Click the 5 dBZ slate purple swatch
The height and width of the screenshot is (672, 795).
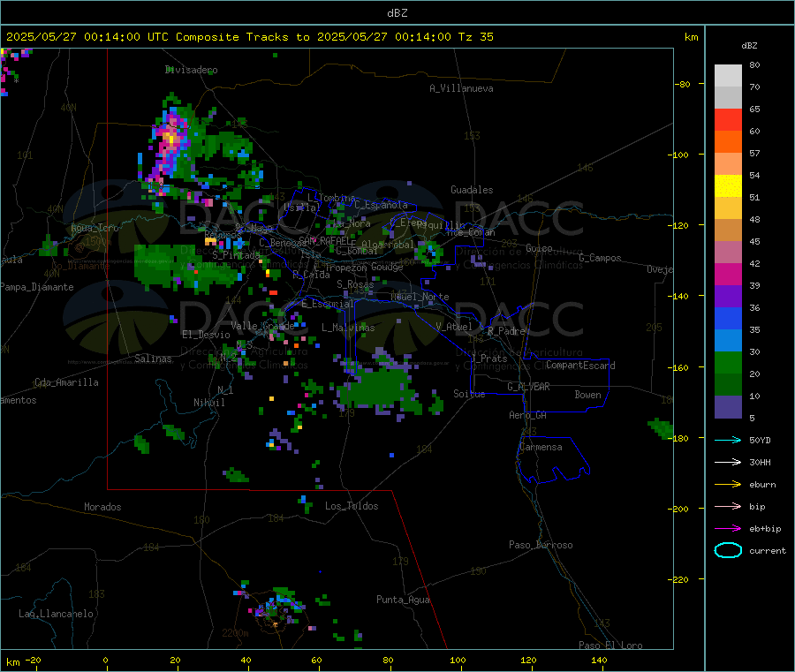[728, 407]
